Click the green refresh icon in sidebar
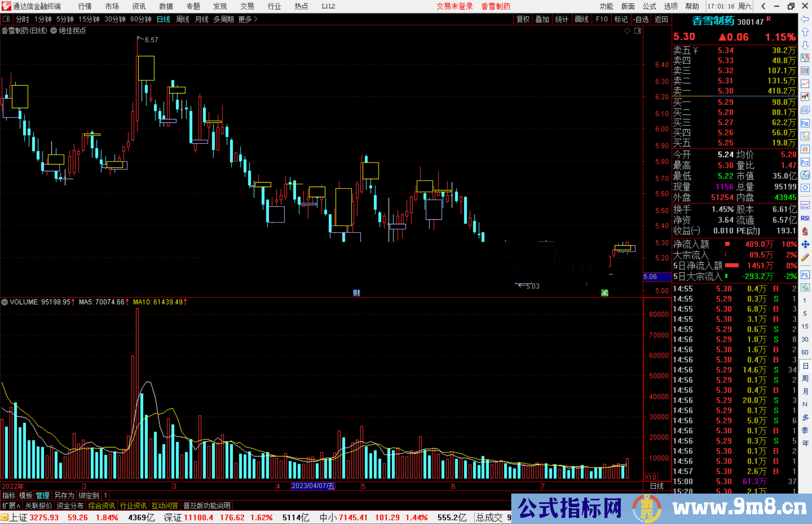This screenshot has height=524, width=812. point(805,288)
